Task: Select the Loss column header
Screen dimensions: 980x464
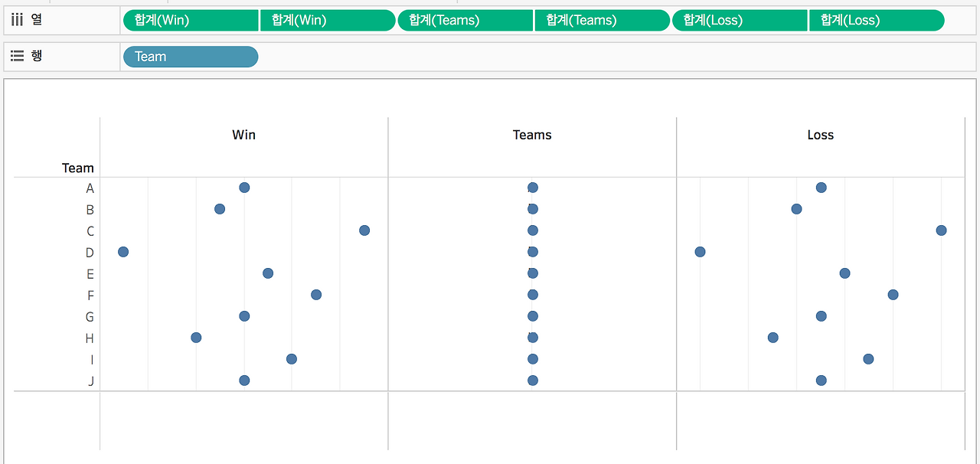Action: 821,135
